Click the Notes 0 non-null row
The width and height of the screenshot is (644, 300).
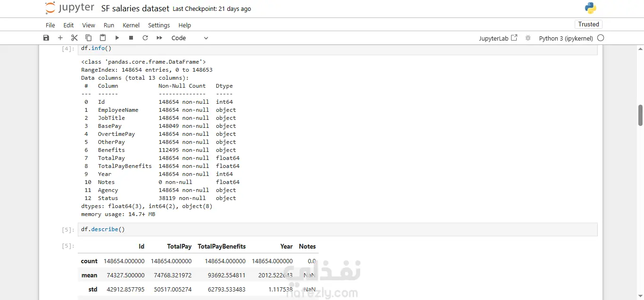(162, 182)
